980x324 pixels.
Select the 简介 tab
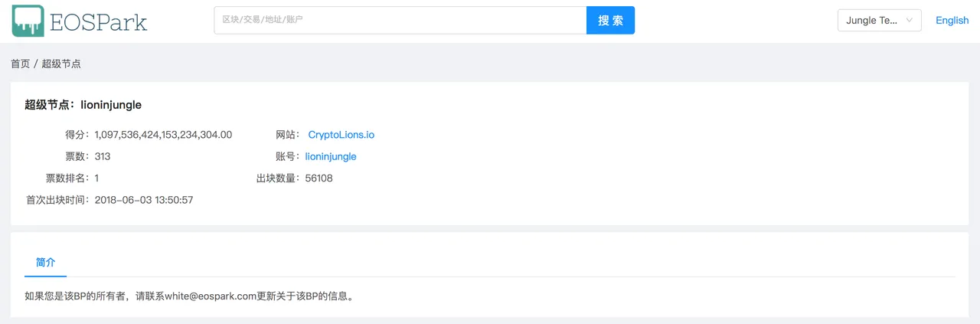pyautogui.click(x=46, y=262)
